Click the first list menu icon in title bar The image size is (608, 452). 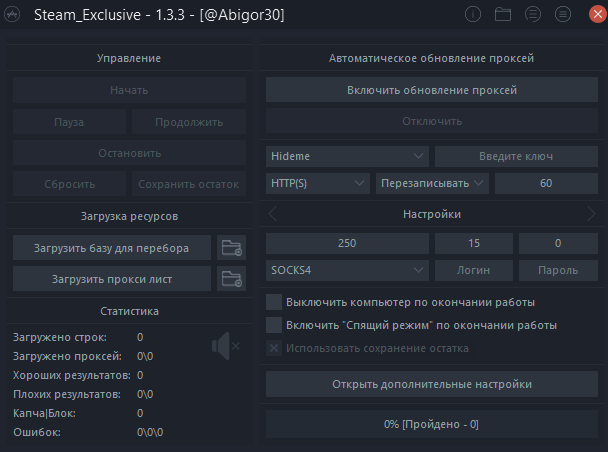coord(533,15)
